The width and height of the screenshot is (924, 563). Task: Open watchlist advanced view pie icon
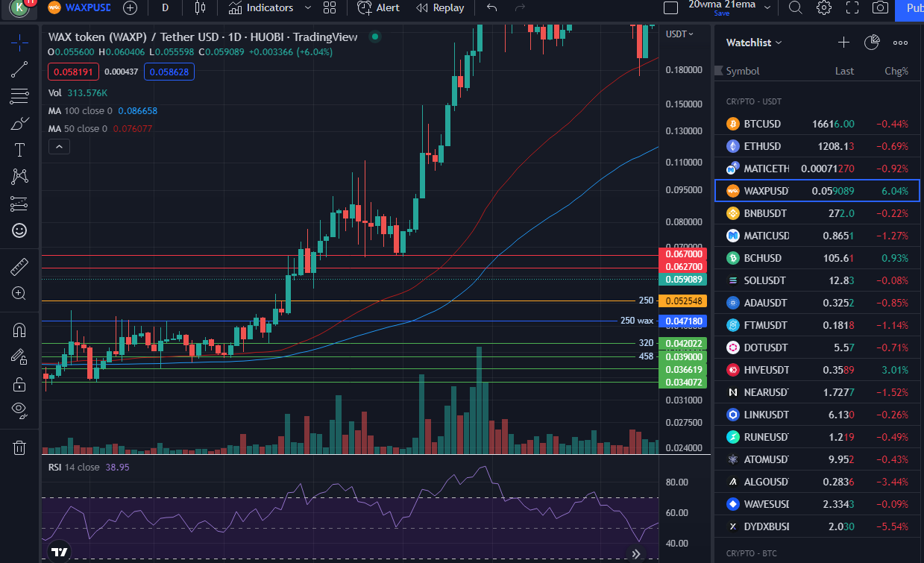coord(872,43)
